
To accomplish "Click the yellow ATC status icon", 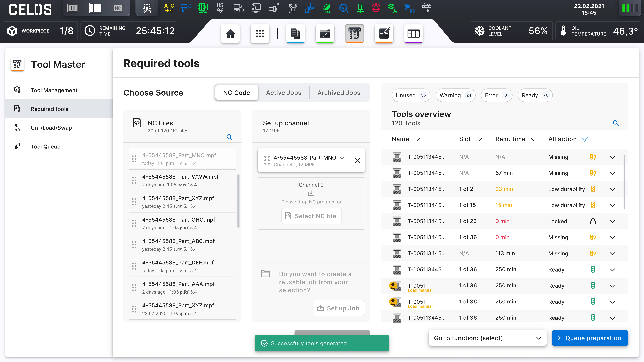I will click(169, 8).
